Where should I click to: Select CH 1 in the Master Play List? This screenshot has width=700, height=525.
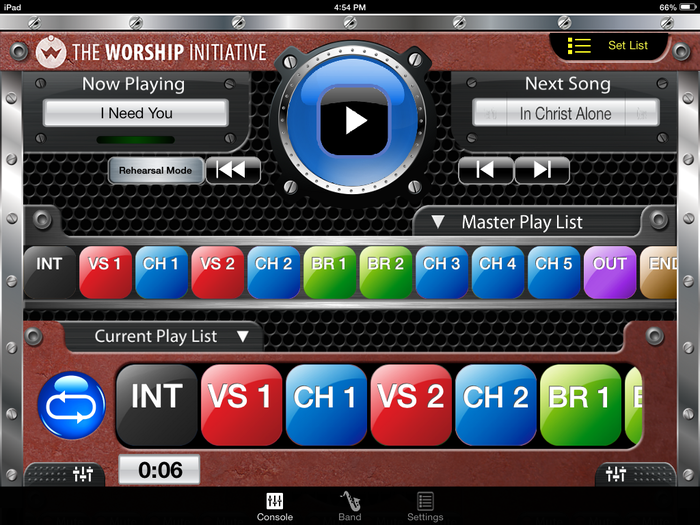(x=161, y=272)
